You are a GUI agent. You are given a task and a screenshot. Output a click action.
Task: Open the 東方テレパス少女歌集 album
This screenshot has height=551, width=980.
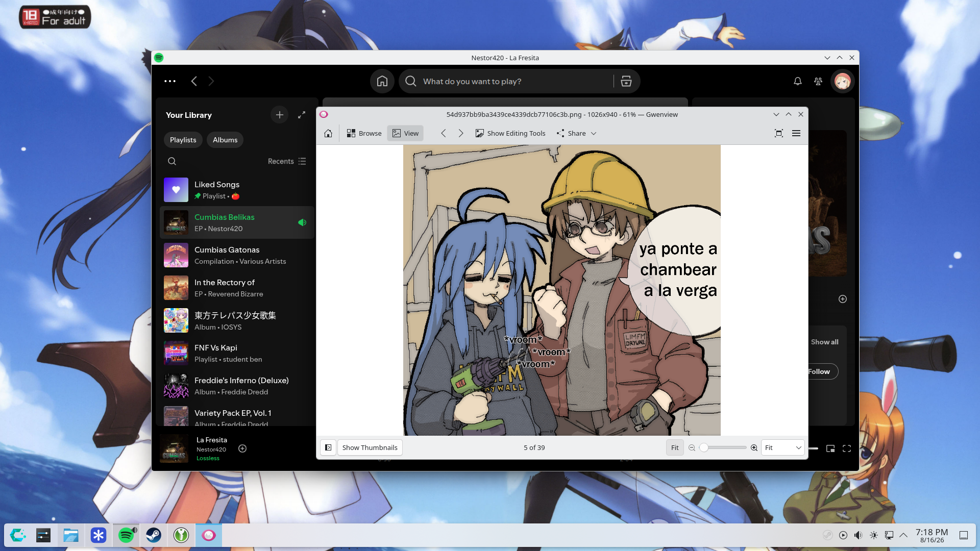point(237,320)
